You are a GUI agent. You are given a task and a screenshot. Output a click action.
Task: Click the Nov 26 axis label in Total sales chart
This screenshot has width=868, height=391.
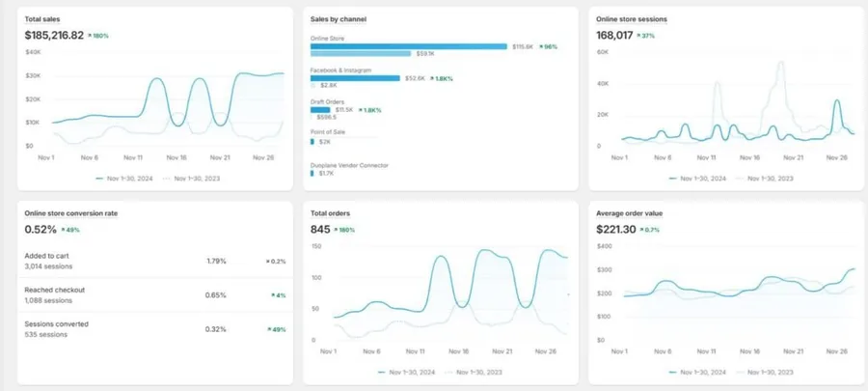click(263, 157)
